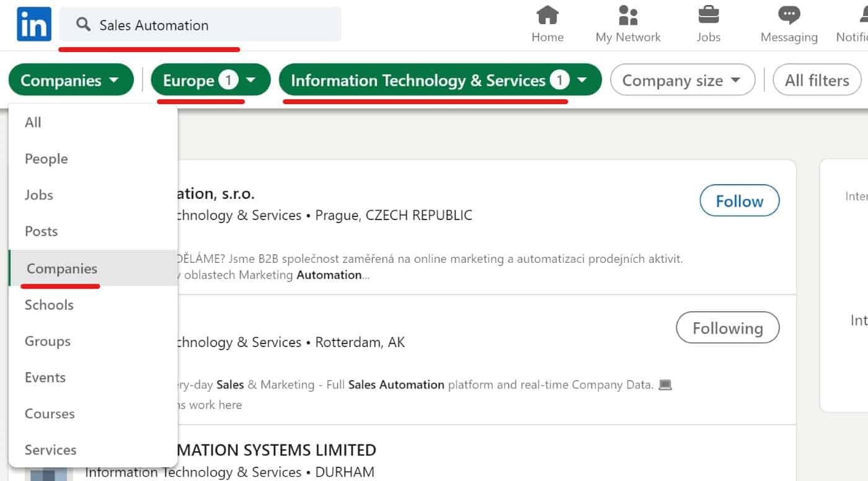Toggle Following for the Rotterdam company
This screenshot has width=868, height=481.
727,328
